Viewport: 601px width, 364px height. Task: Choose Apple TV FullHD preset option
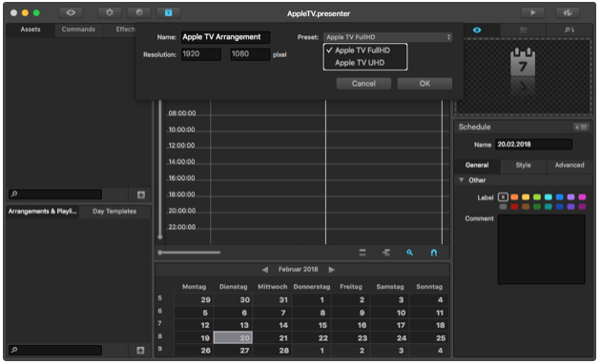(x=364, y=51)
